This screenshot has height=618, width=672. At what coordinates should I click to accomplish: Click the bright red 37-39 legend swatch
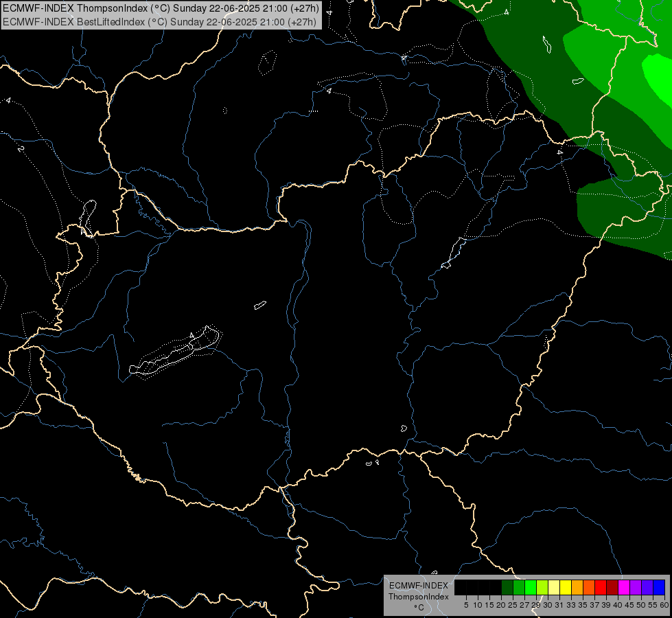tap(601, 587)
